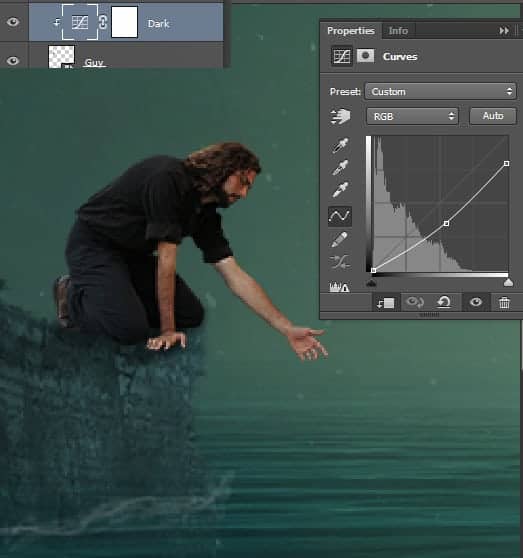Click the smooth curve values icon
The image size is (523, 558).
pos(340,262)
